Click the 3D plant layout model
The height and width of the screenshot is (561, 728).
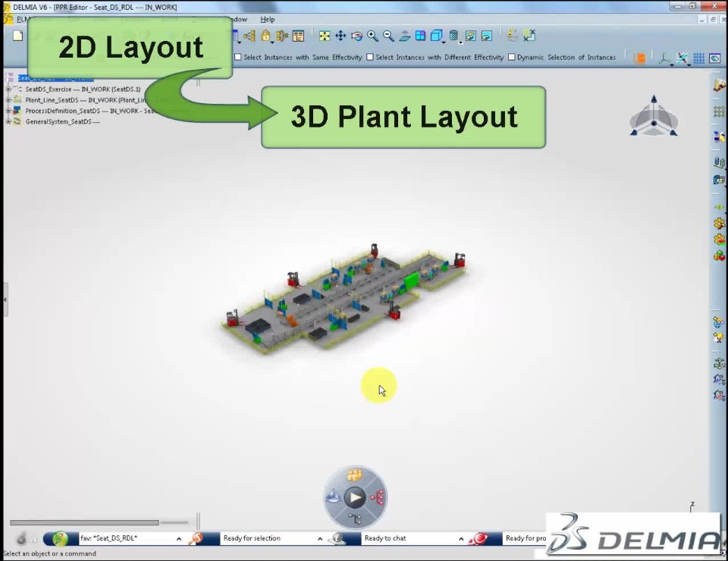(x=344, y=299)
